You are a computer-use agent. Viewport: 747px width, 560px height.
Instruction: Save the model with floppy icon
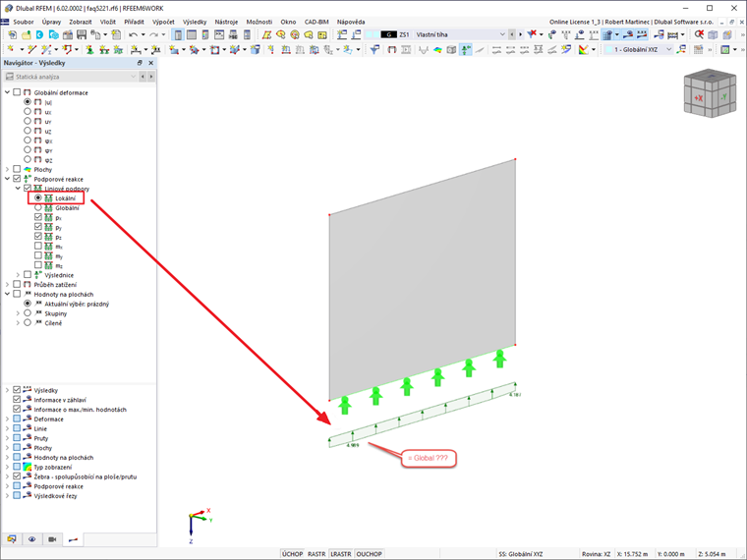pyautogui.click(x=82, y=34)
